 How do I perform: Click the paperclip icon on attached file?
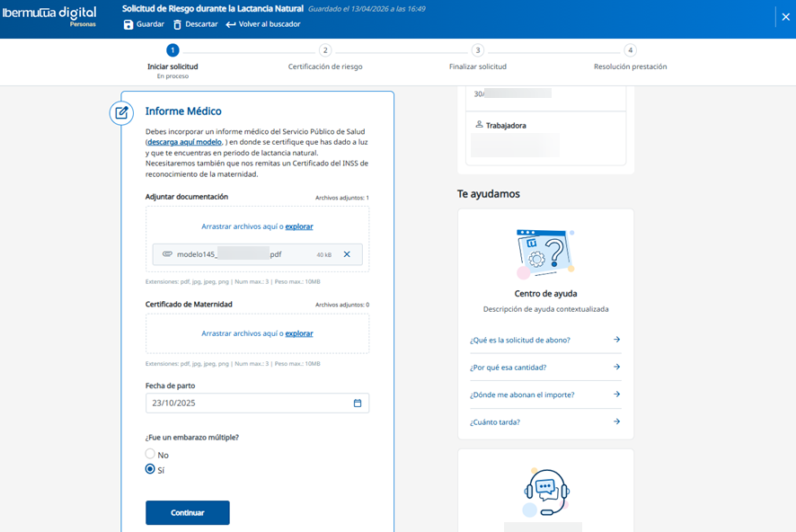[x=167, y=254]
